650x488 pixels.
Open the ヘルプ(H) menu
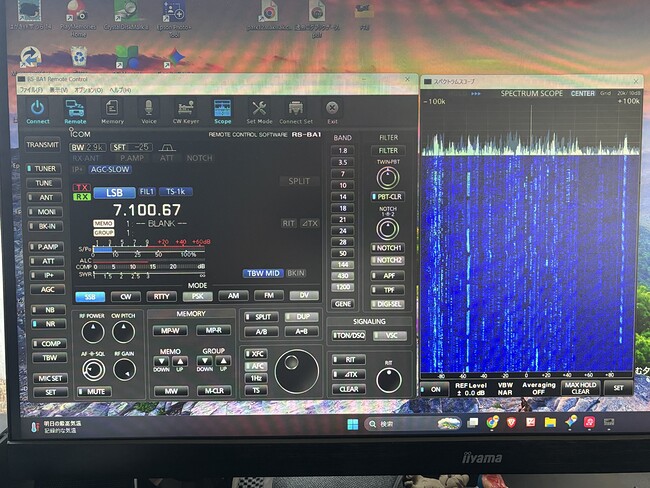pyautogui.click(x=120, y=90)
